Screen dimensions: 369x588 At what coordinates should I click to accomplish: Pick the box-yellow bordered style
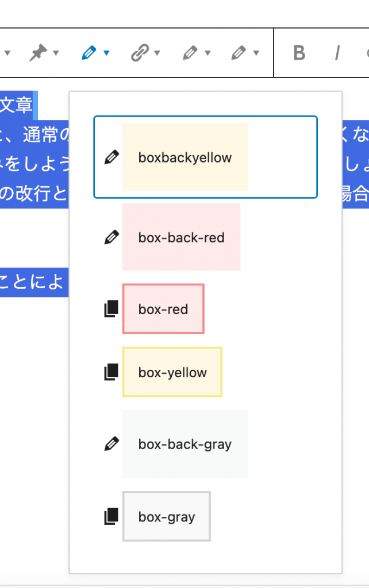[x=172, y=373]
